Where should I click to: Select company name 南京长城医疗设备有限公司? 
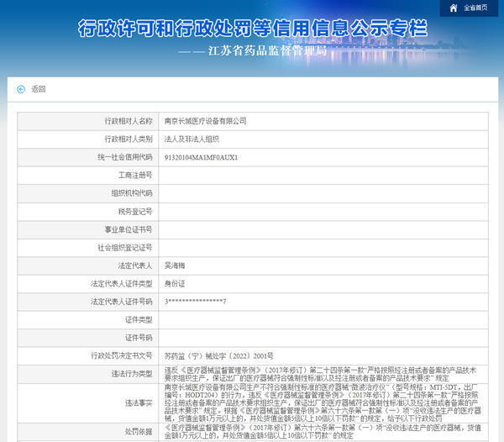[x=206, y=121]
